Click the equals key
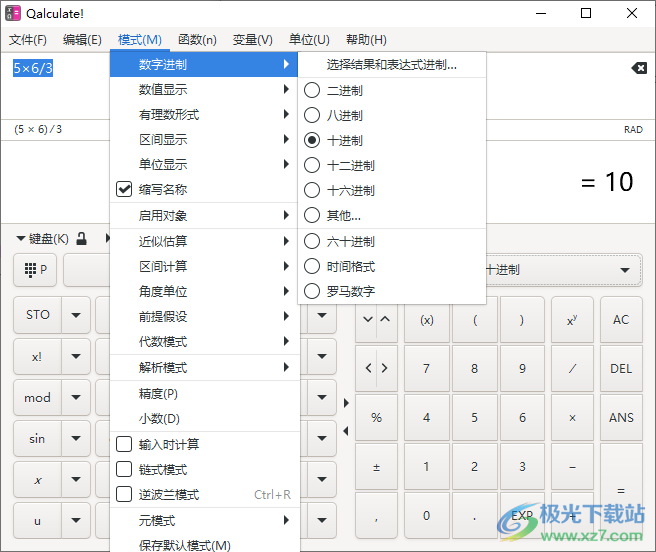 (621, 490)
